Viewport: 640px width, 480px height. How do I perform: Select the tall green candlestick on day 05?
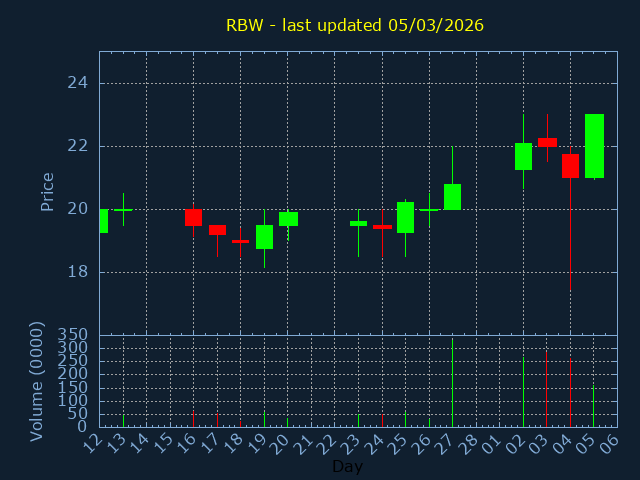coord(594,146)
